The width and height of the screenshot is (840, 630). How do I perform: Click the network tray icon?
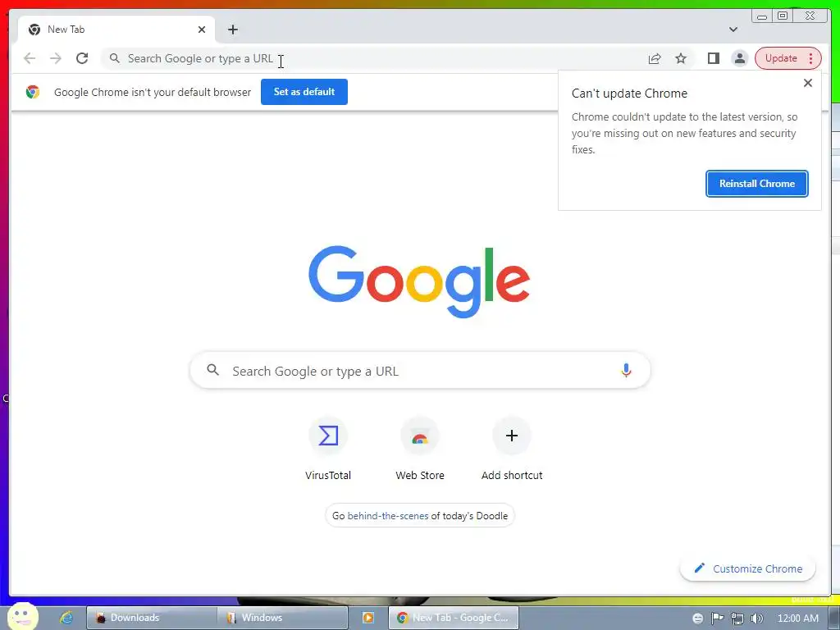point(737,619)
